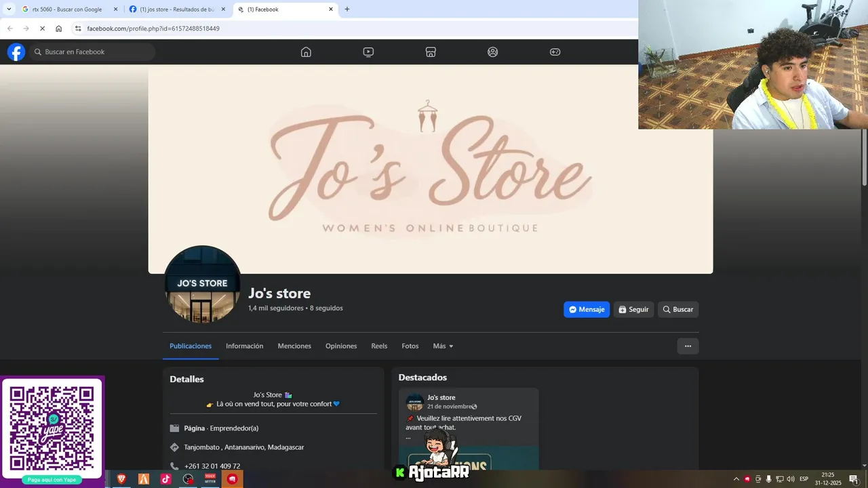Screen dimensions: 868x488
Task: Click the phone icon beside +261 32 01 409 72
Action: tap(174, 466)
